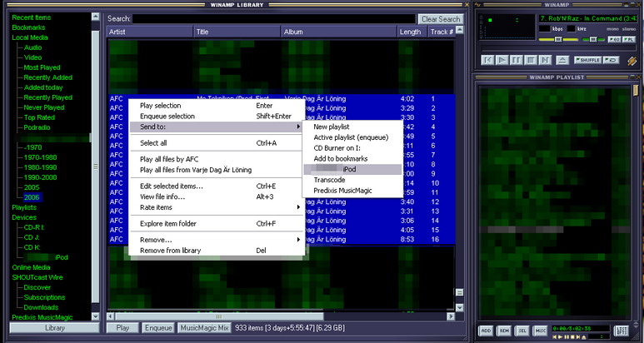Expand Remove... submenu arrow
Screen dimensions: 644x343
point(298,240)
